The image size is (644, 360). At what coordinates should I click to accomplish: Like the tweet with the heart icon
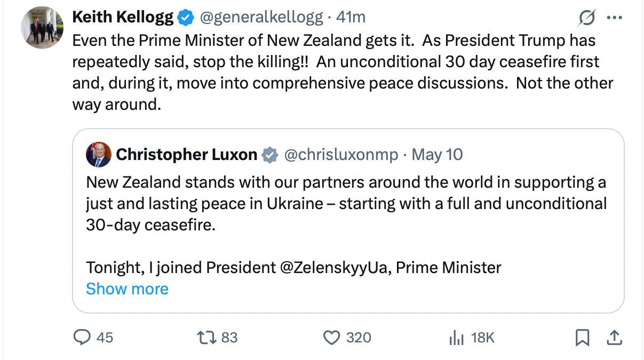[x=332, y=337]
